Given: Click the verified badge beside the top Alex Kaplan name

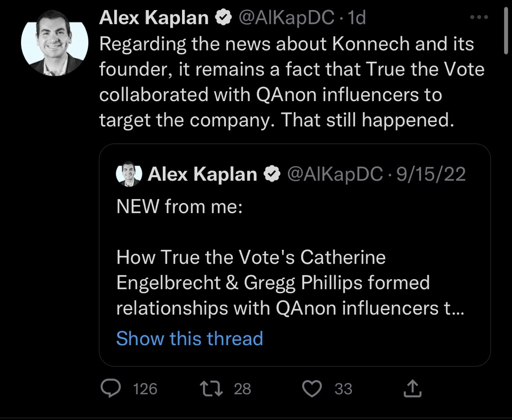Looking at the screenshot, I should pos(223,18).
